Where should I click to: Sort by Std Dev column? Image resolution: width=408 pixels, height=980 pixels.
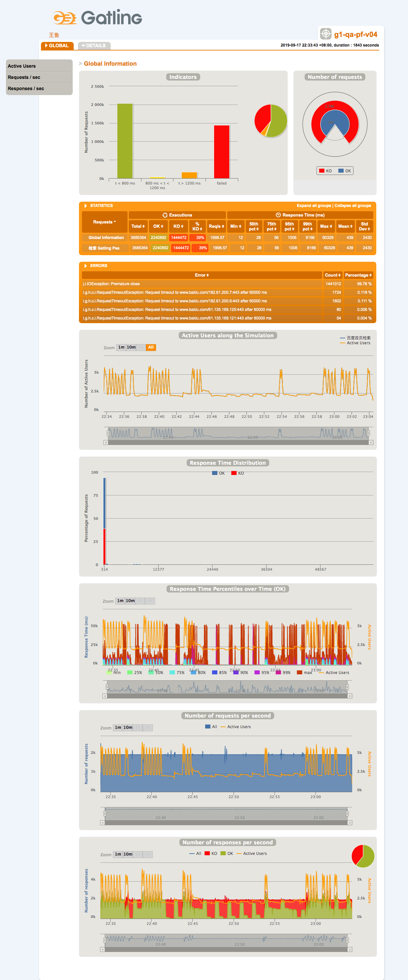click(365, 226)
